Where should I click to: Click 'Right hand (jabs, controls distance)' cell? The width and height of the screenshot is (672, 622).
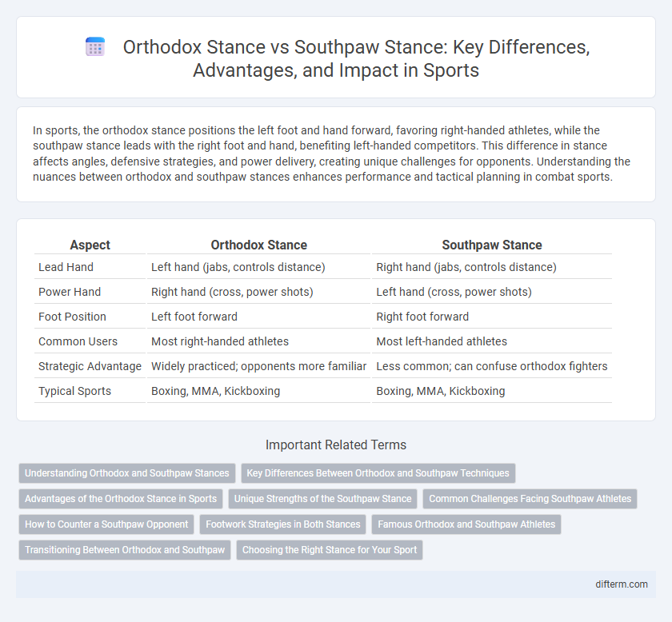tap(492, 267)
